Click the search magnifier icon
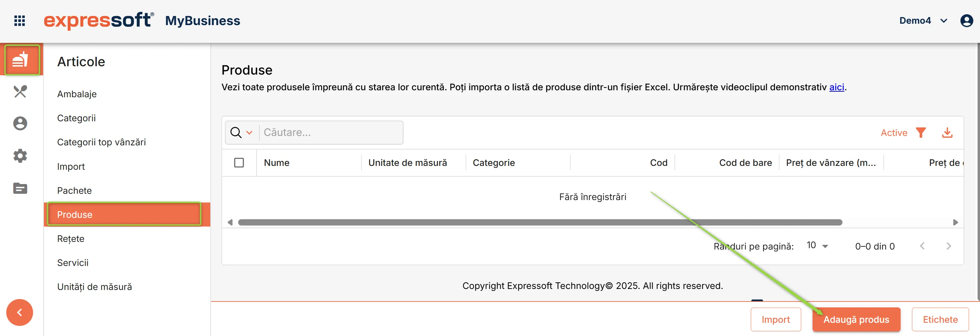 pos(236,132)
